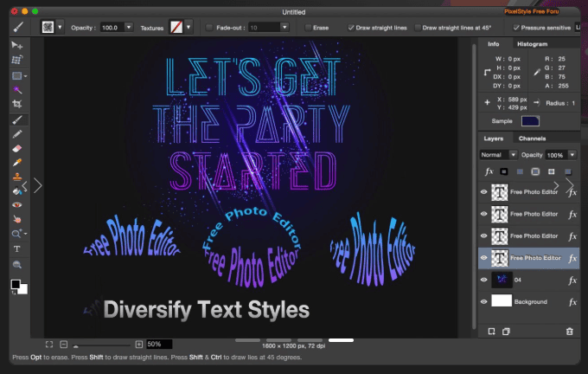Open fx effects for the Background layer
Image resolution: width=588 pixels, height=374 pixels.
572,302
